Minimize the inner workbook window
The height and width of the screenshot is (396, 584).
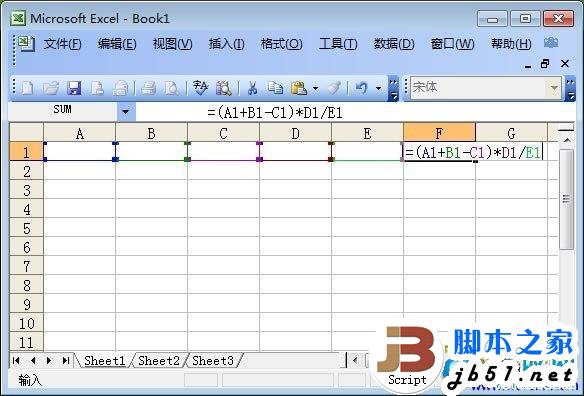[528, 66]
